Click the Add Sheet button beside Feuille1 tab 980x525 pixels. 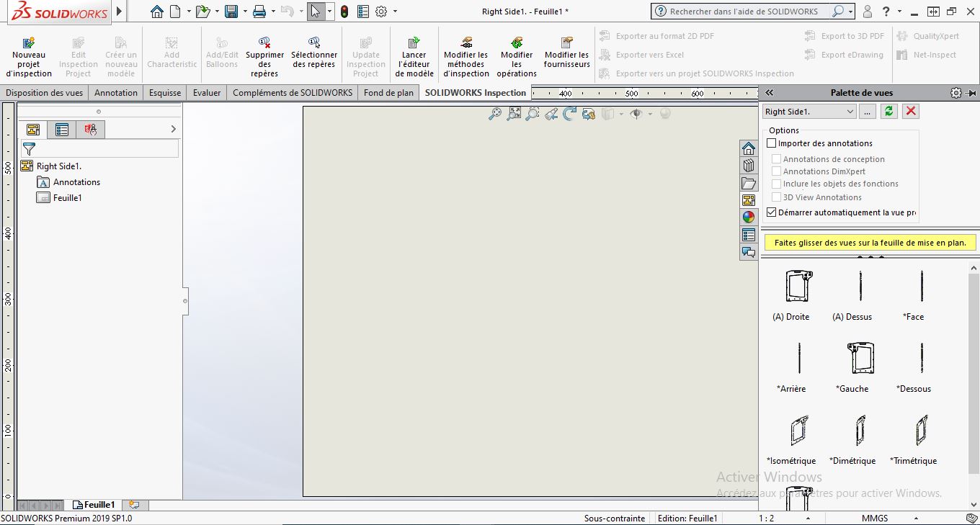[x=134, y=505]
